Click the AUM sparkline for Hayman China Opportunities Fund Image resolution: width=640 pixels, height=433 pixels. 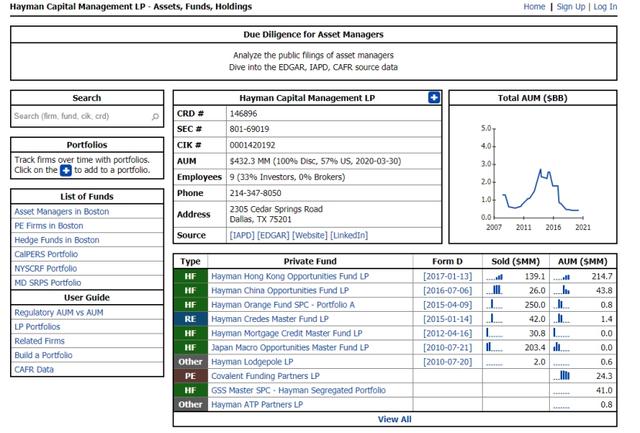562,291
